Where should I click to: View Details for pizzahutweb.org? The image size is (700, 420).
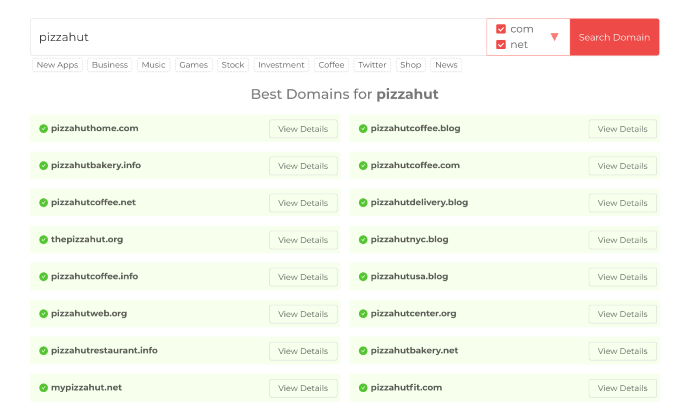pyautogui.click(x=303, y=314)
